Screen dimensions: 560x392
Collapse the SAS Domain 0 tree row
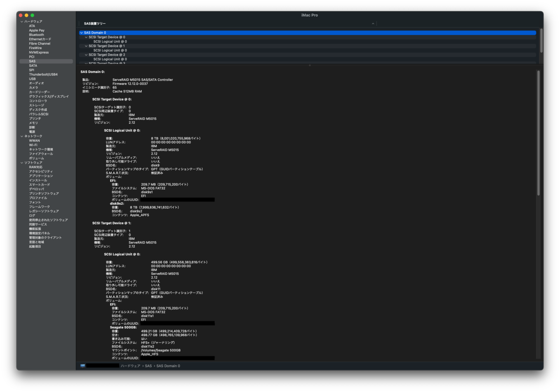tap(82, 33)
